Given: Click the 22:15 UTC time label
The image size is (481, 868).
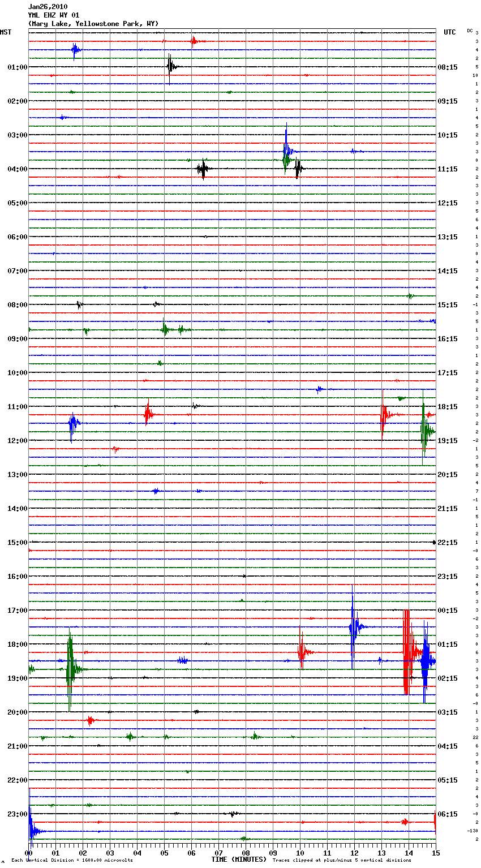Looking at the screenshot, I should [448, 543].
